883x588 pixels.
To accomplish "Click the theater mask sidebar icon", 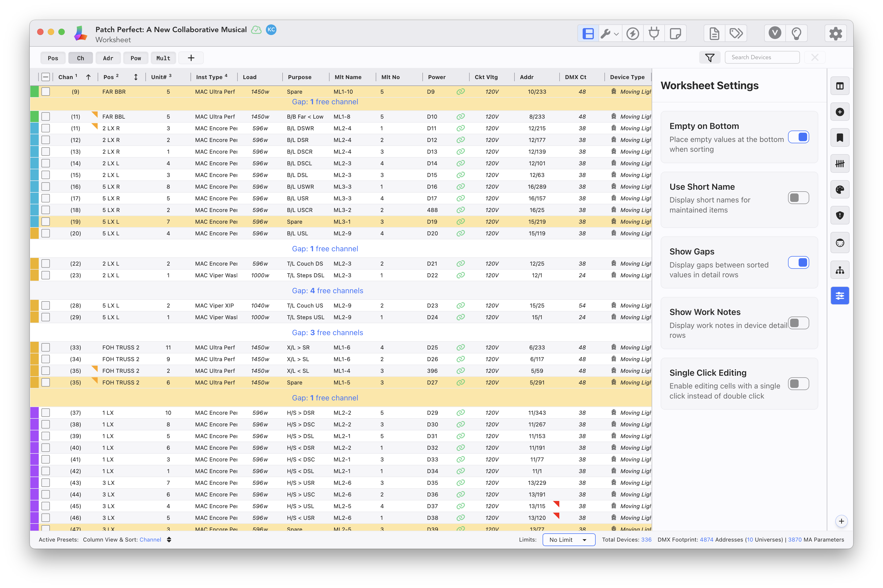I will click(839, 243).
